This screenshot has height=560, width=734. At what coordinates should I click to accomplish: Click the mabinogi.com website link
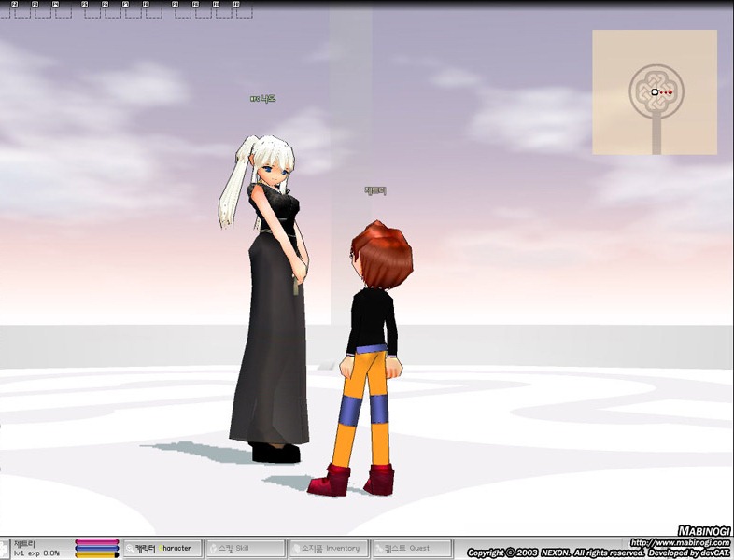pyautogui.click(x=680, y=542)
